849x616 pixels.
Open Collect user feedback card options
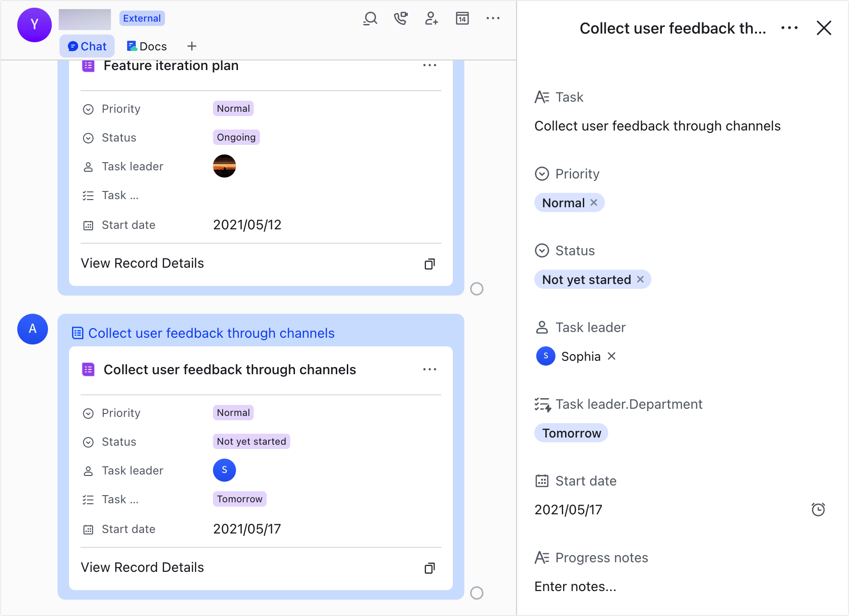point(430,369)
